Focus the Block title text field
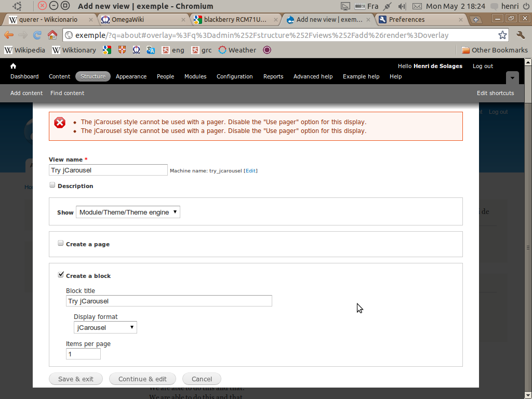The width and height of the screenshot is (532, 399). (169, 301)
